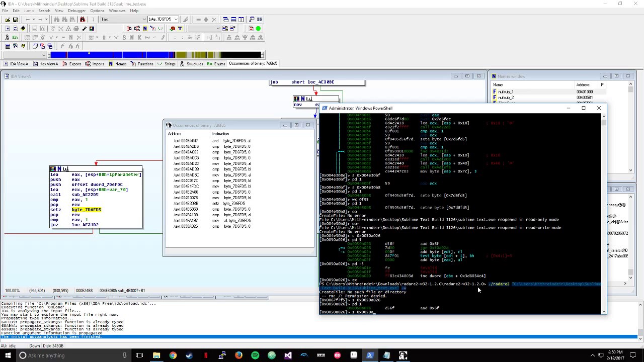Screen dimensions: 644x362
Task: Open the Help menu
Action: pyautogui.click(x=134, y=11)
